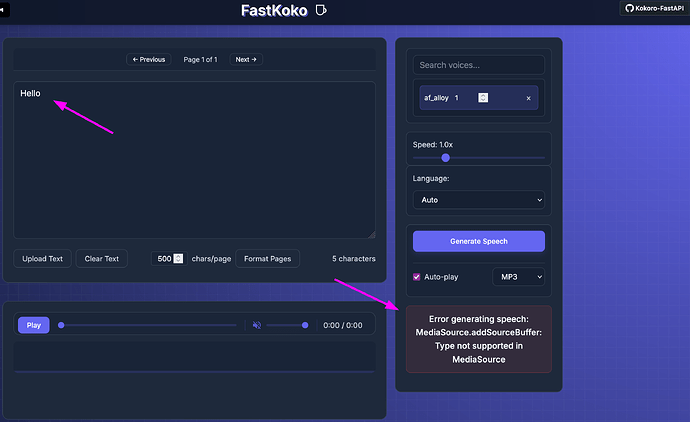Click the coffee cup icon beside FastKoko

[x=321, y=10]
